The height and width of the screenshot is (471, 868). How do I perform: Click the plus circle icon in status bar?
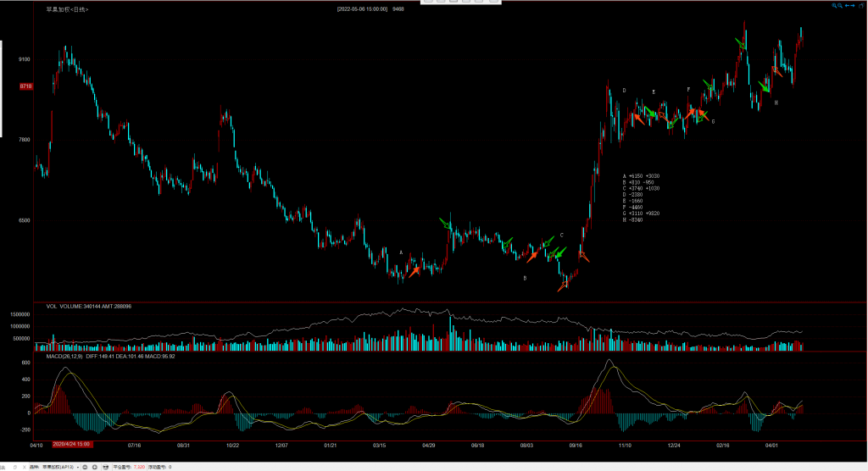(96, 467)
